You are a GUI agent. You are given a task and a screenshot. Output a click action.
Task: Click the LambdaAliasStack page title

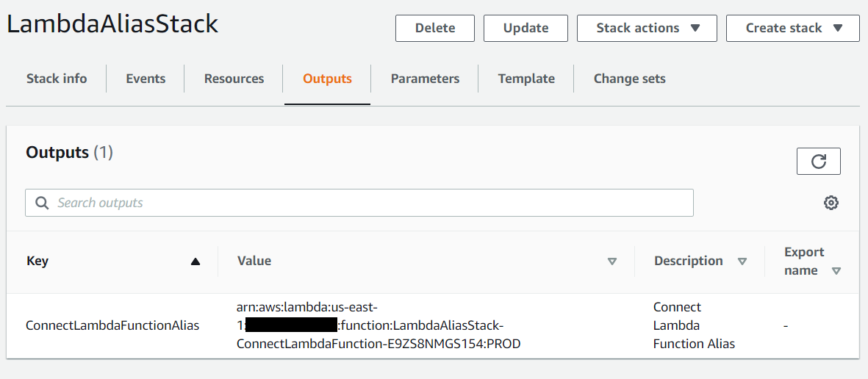tap(112, 24)
